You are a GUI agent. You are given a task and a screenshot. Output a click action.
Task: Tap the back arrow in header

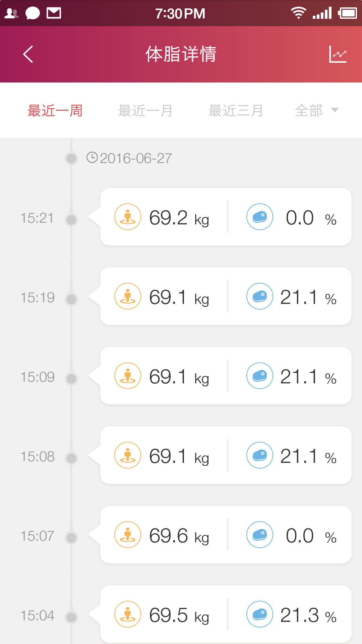28,54
